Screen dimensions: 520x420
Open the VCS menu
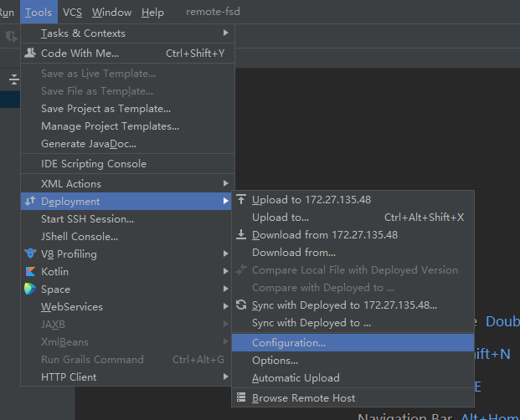click(x=72, y=13)
